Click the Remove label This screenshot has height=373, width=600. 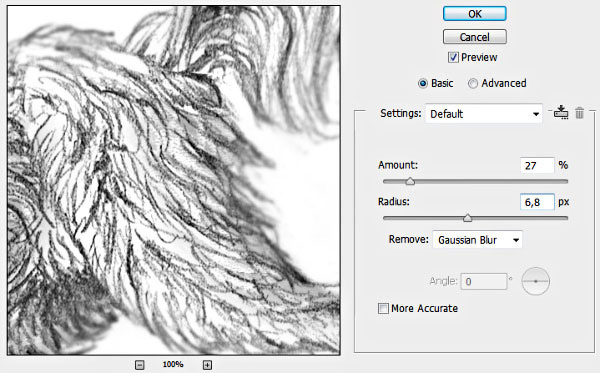pyautogui.click(x=409, y=239)
